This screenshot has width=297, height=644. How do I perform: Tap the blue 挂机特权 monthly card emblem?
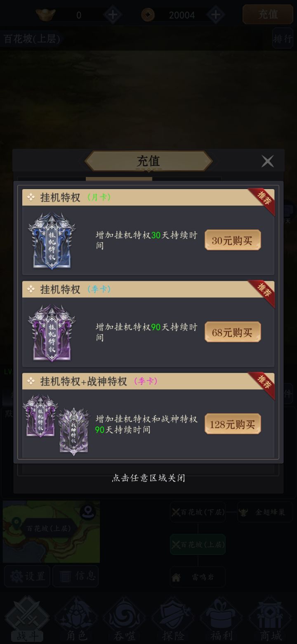[52, 241]
